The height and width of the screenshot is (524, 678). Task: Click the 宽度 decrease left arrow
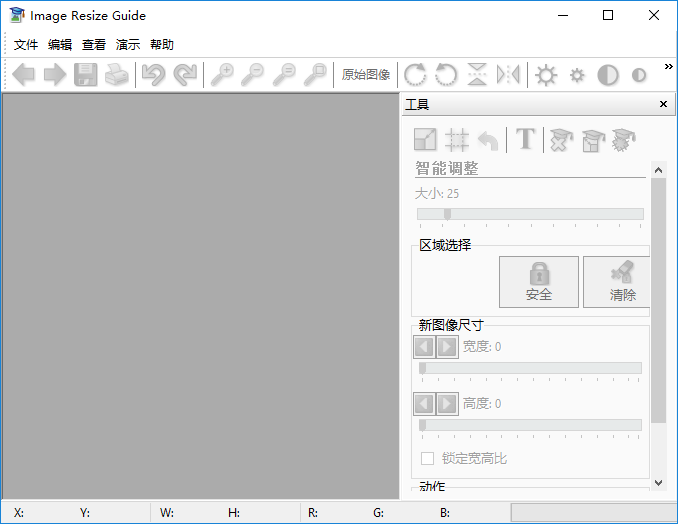[x=424, y=347]
